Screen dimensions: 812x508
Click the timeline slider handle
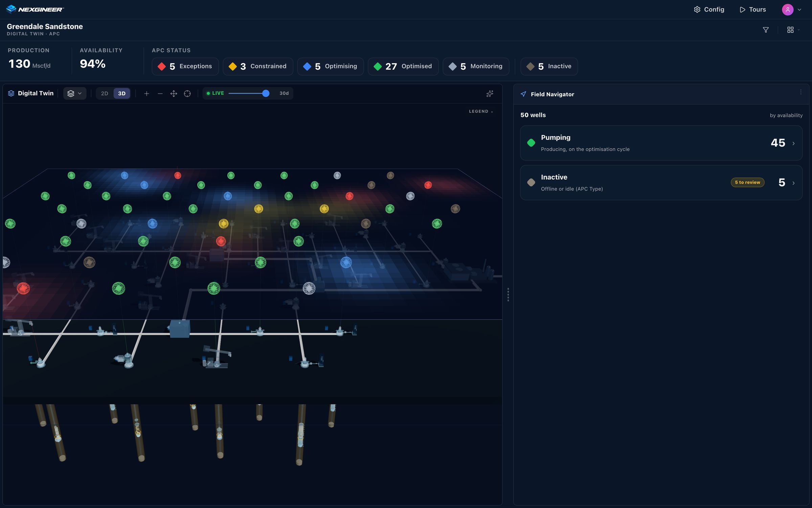pyautogui.click(x=266, y=93)
